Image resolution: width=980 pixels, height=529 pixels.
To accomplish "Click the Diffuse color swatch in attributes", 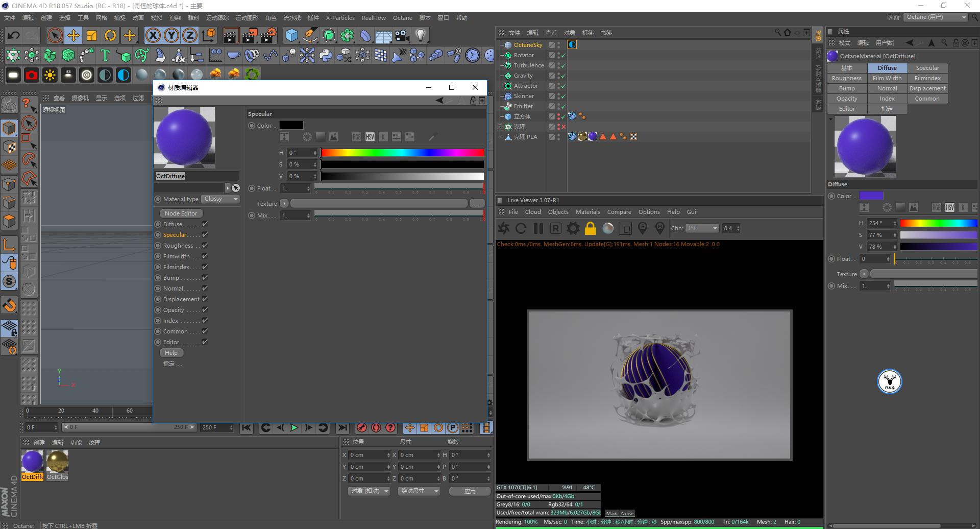I will (873, 196).
